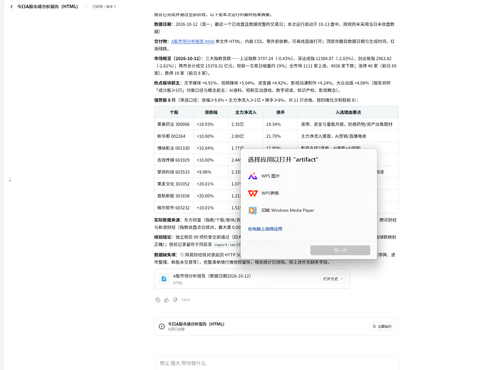Viewport: 500px width, 370px height.
Task: Focus the message input box at the bottom
Action: tap(277, 363)
